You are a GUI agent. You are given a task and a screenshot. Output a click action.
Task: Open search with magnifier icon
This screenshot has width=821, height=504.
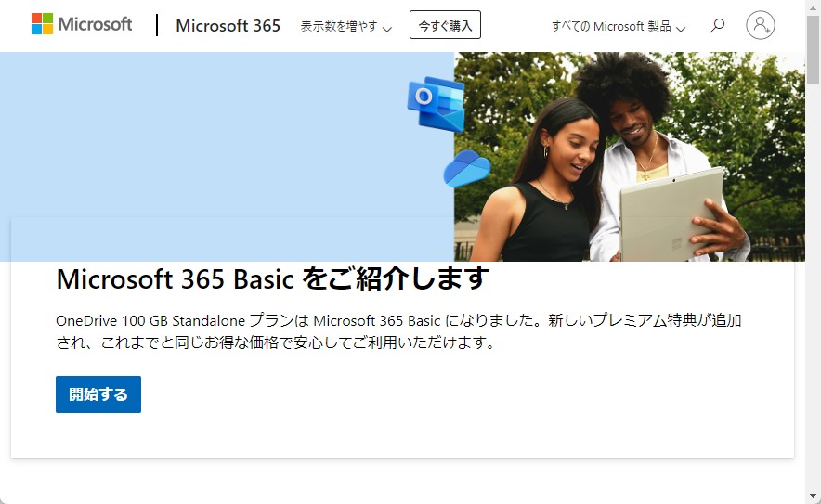coord(717,25)
